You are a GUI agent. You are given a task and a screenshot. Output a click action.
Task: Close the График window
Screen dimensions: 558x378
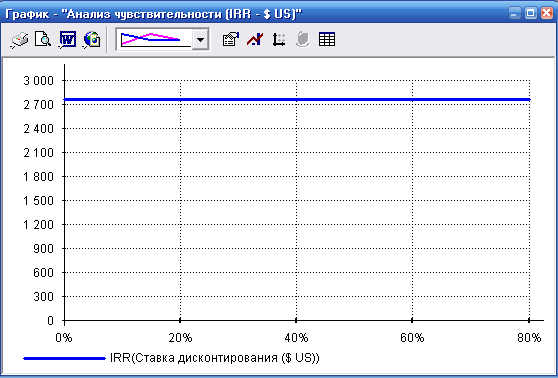[x=547, y=14]
